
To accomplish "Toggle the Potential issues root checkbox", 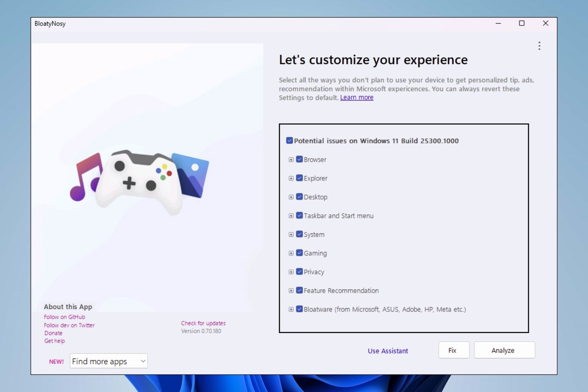I will tap(289, 141).
